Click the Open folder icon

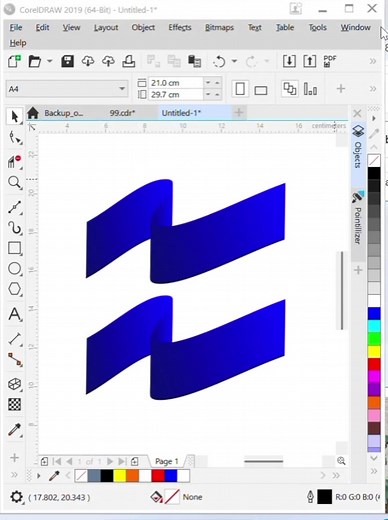click(35, 61)
